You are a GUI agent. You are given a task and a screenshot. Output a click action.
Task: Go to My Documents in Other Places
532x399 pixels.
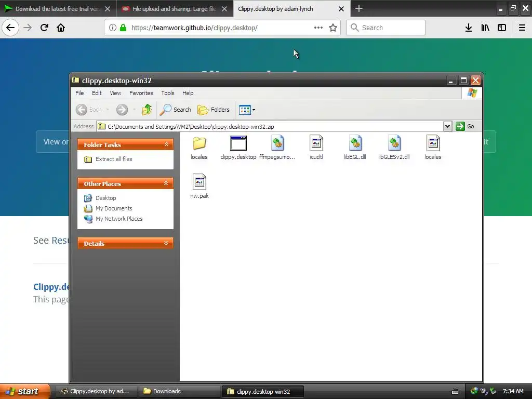click(114, 208)
